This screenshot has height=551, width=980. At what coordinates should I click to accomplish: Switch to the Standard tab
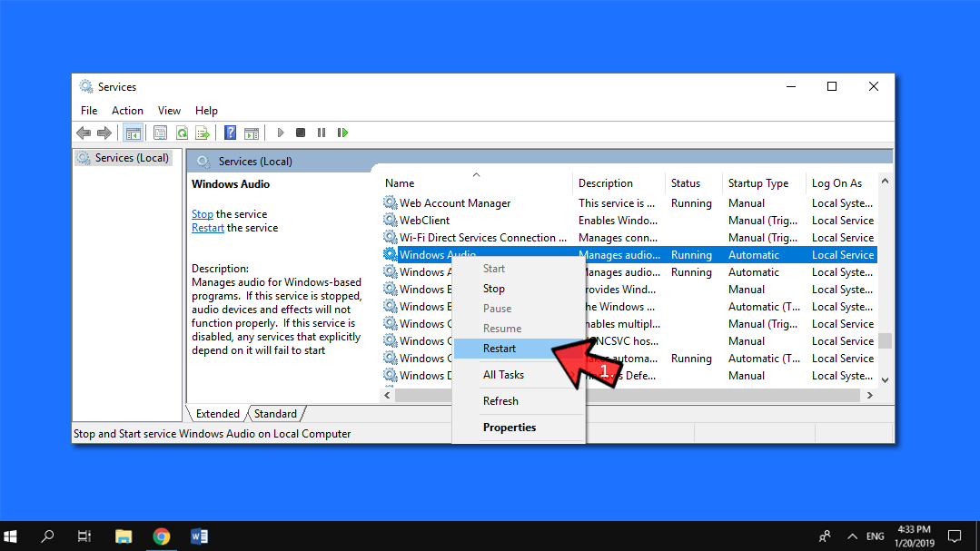point(275,414)
